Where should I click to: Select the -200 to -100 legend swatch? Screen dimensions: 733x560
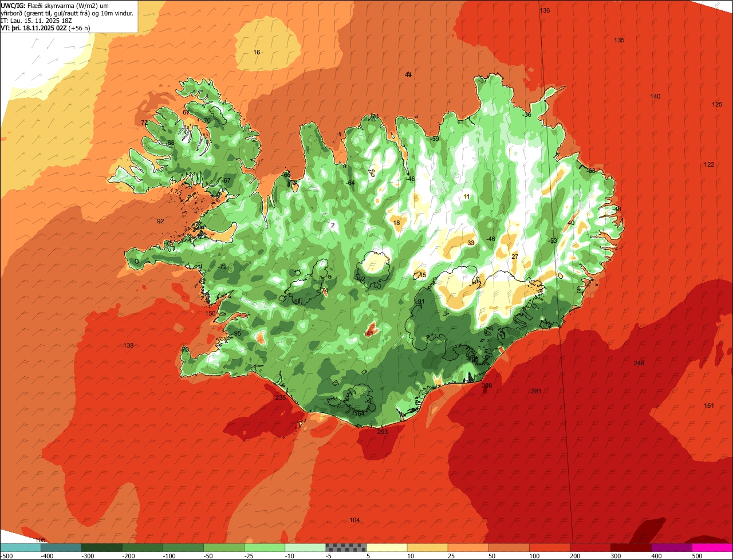click(143, 547)
